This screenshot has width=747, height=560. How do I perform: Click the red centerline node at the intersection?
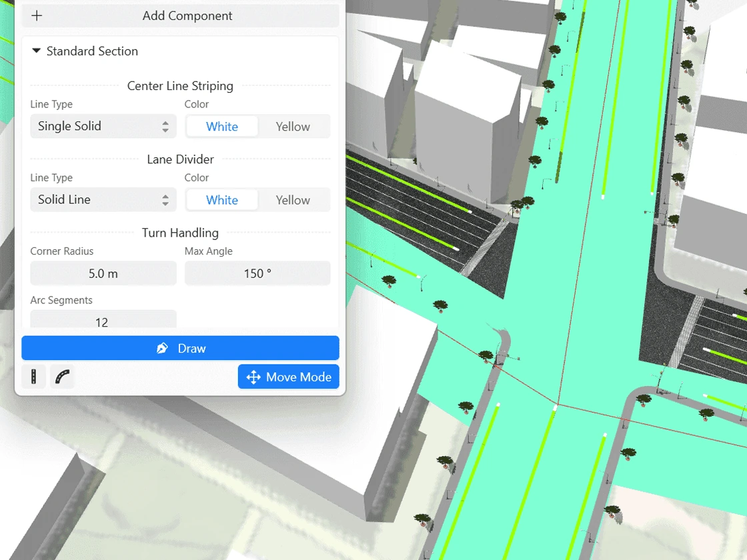556,404
